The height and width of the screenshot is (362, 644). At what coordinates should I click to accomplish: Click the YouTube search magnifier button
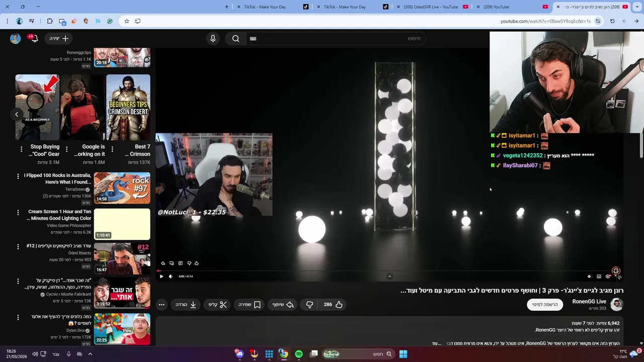235,39
